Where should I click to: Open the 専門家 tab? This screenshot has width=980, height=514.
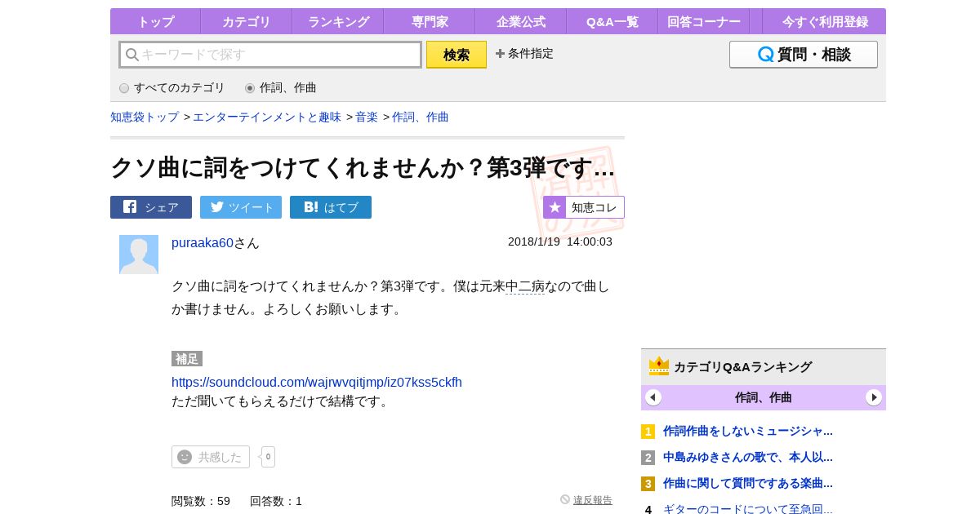click(x=430, y=22)
